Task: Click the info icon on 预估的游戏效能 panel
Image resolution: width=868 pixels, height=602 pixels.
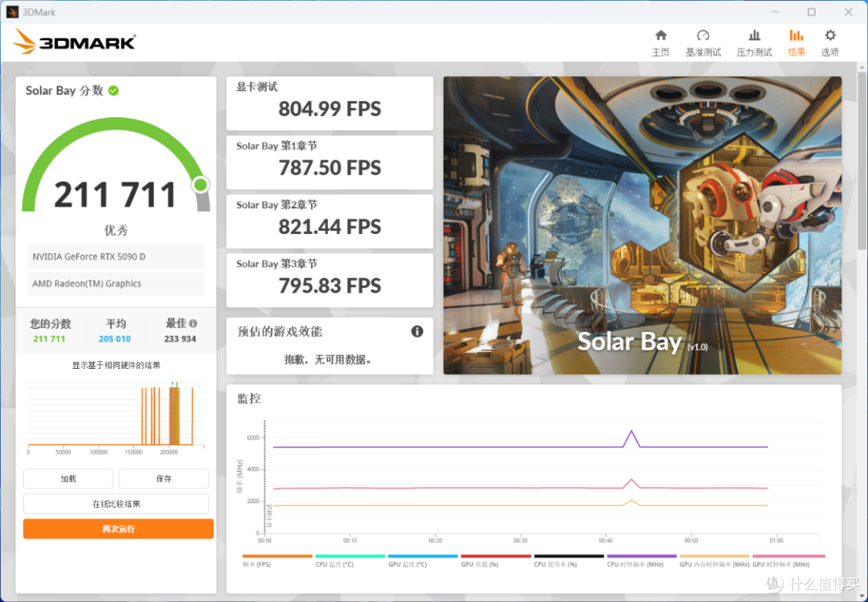Action: [x=416, y=331]
